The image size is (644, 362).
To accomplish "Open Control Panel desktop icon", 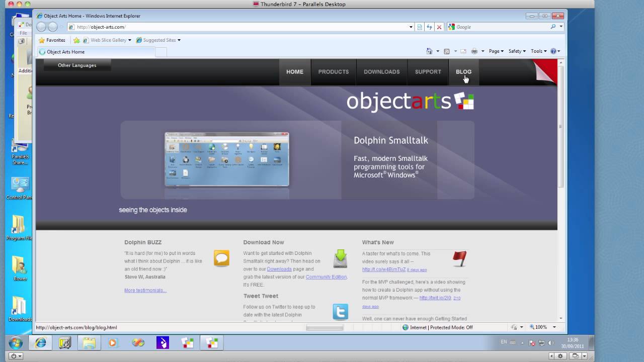I will click(20, 189).
